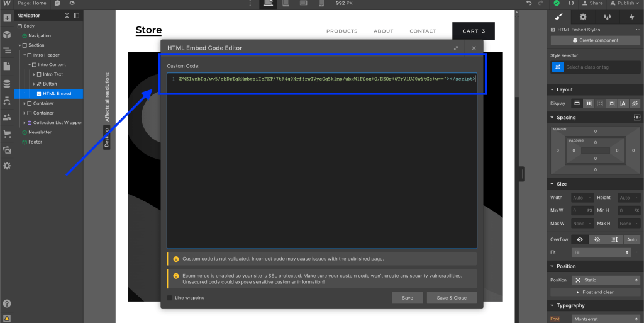644x323 pixels.
Task: Click the Webflow W logo menu
Action: [x=7, y=3]
